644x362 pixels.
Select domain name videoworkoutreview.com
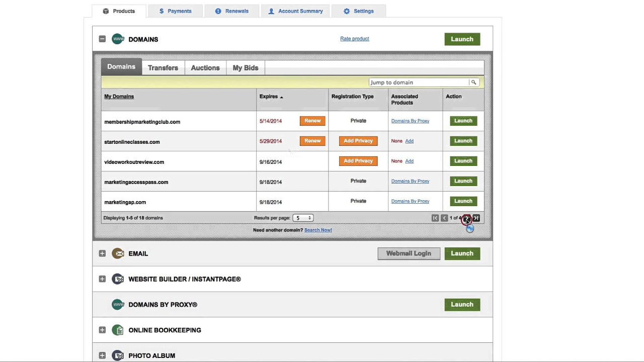click(134, 162)
